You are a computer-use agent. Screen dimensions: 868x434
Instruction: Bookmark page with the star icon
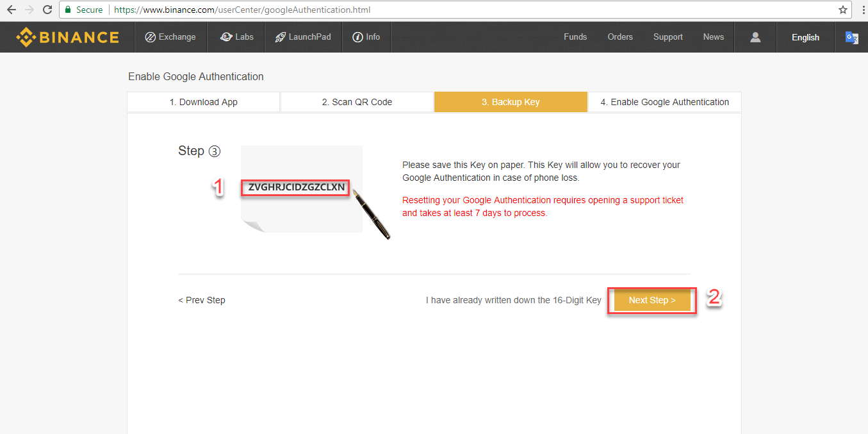[843, 10]
